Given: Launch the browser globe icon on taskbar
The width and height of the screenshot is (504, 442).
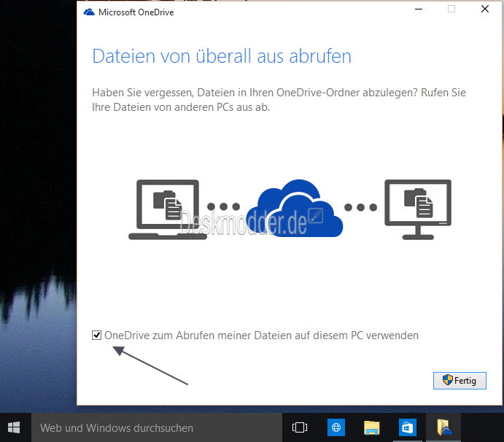Looking at the screenshot, I should pyautogui.click(x=336, y=427).
